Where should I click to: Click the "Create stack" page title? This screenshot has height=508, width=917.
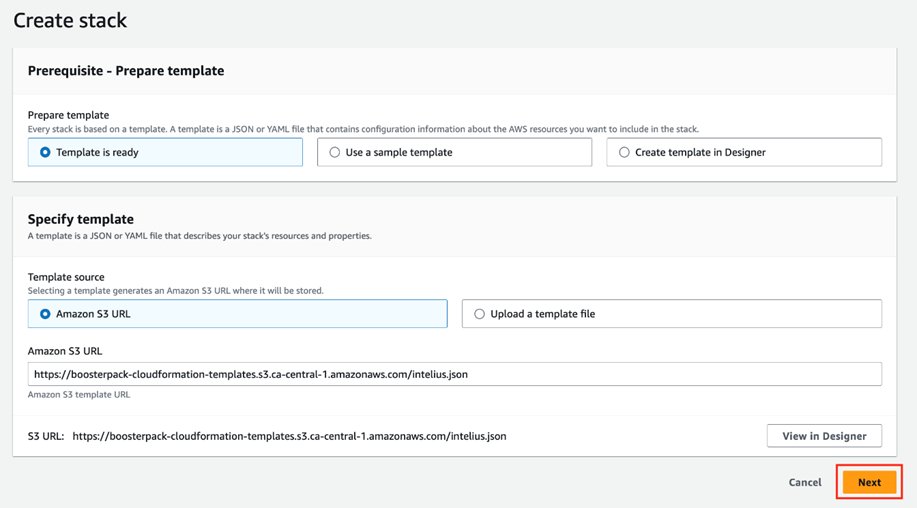point(70,20)
